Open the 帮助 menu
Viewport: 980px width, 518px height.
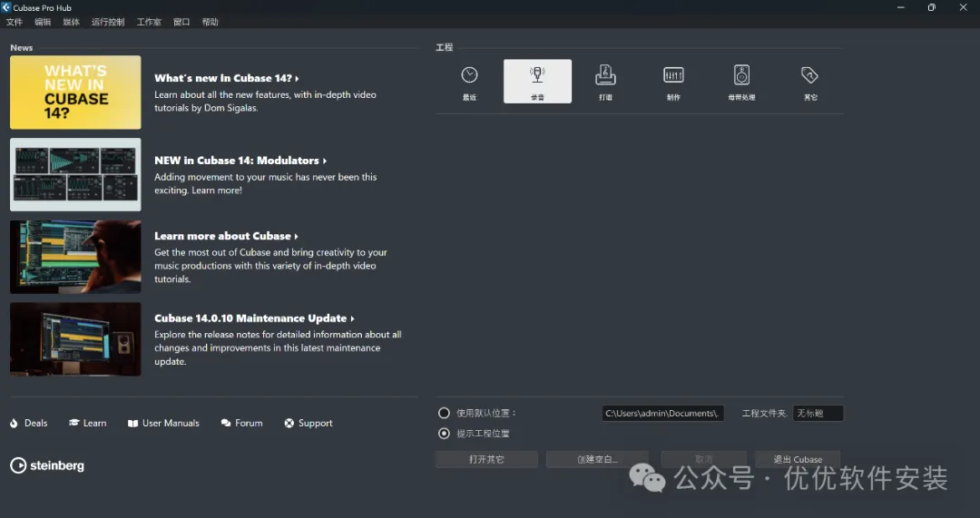210,22
